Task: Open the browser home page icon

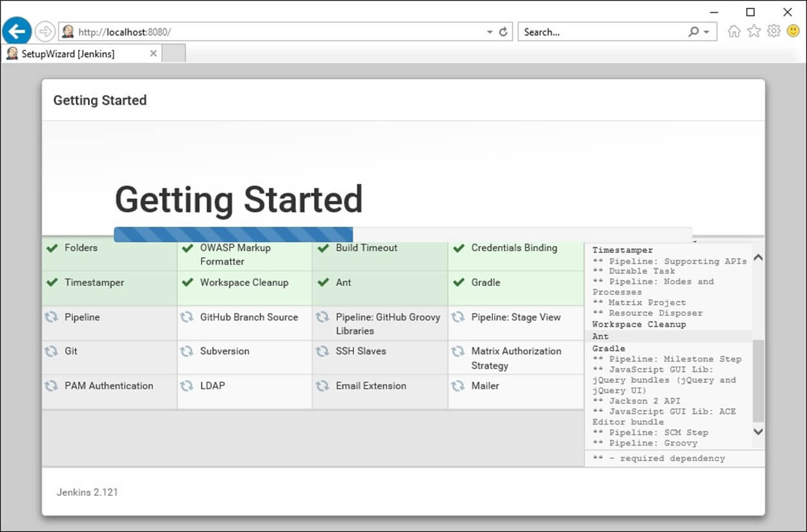Action: [734, 31]
